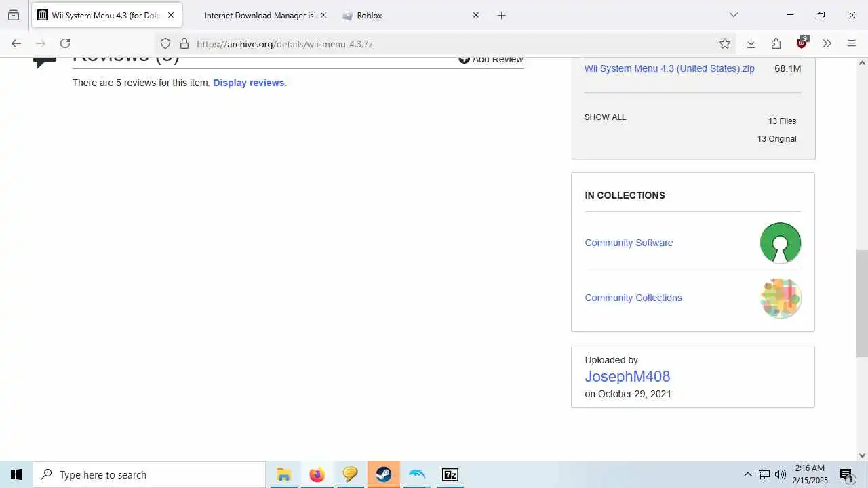Screen dimensions: 868x488
Task: Open the volume speaker tray icon
Action: (x=781, y=474)
